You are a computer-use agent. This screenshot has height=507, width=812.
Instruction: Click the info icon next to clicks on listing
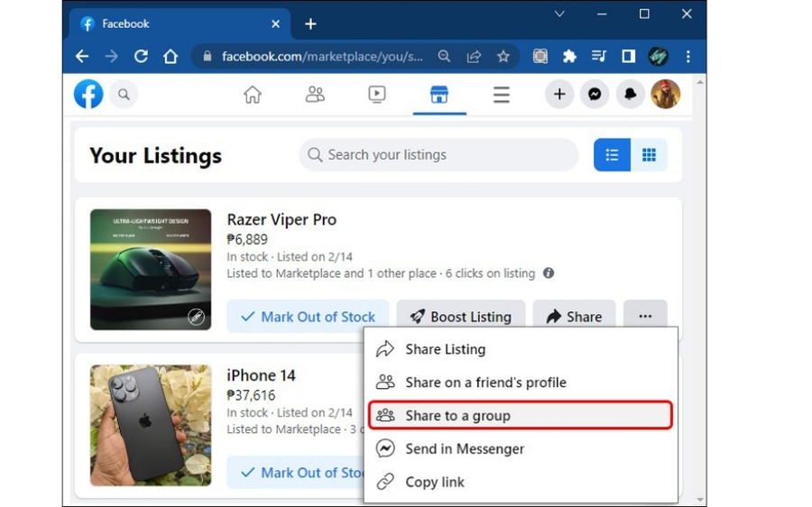pyautogui.click(x=549, y=273)
